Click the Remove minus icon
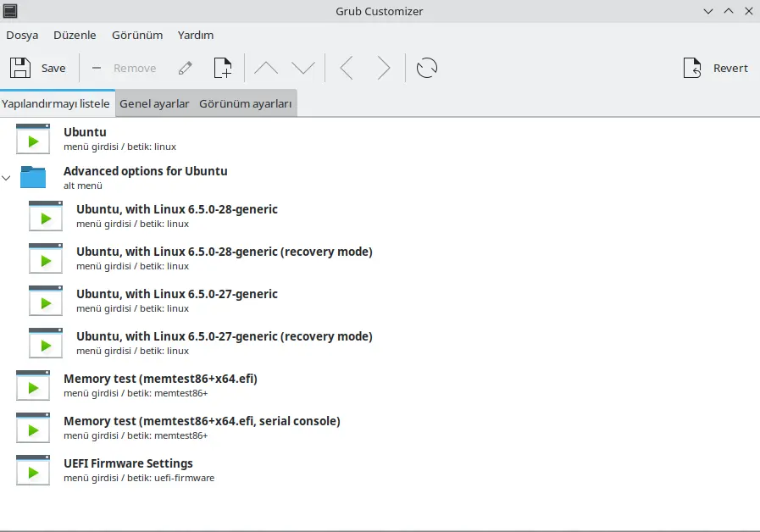Screen dimensions: 760x532 (97, 68)
